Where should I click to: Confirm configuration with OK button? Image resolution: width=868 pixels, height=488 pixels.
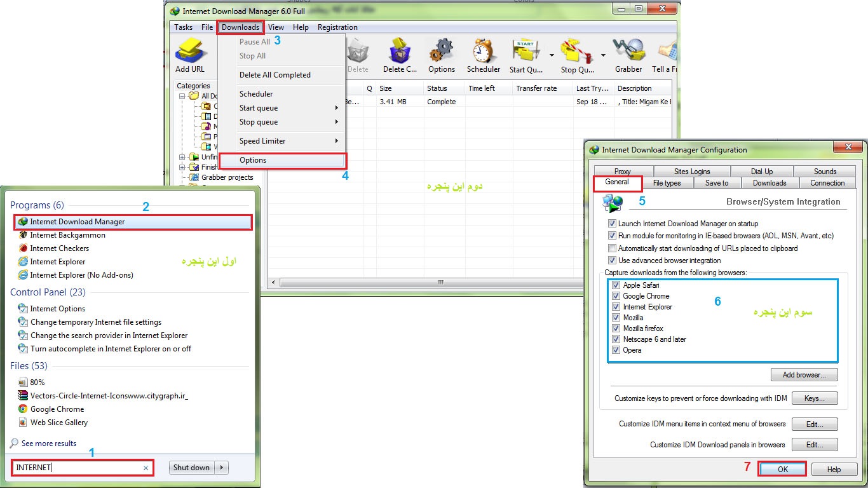click(782, 469)
